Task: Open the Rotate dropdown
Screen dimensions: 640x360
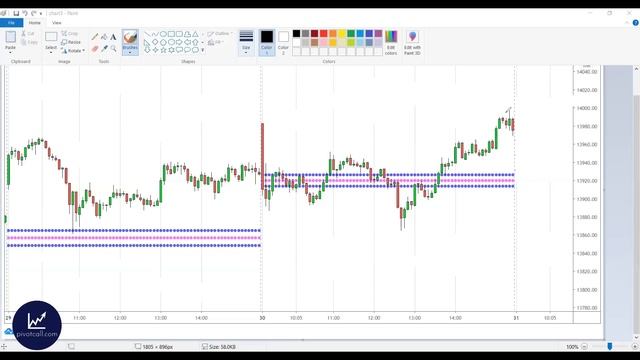Action: point(73,51)
